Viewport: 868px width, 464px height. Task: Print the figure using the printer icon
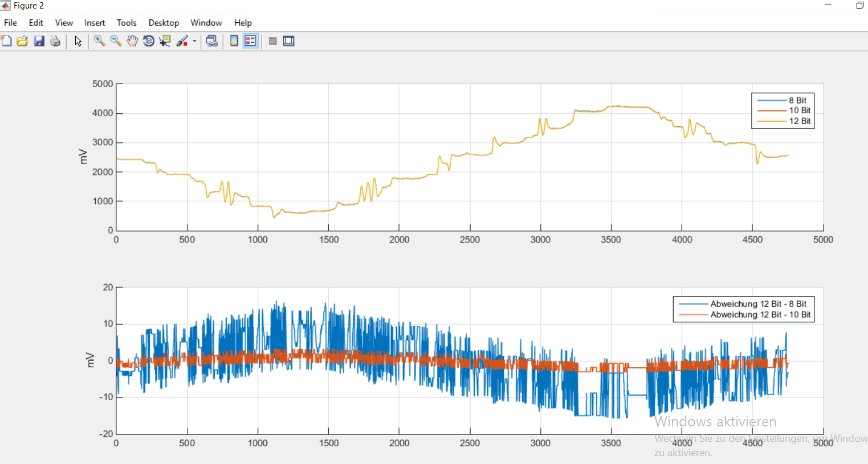tap(55, 41)
